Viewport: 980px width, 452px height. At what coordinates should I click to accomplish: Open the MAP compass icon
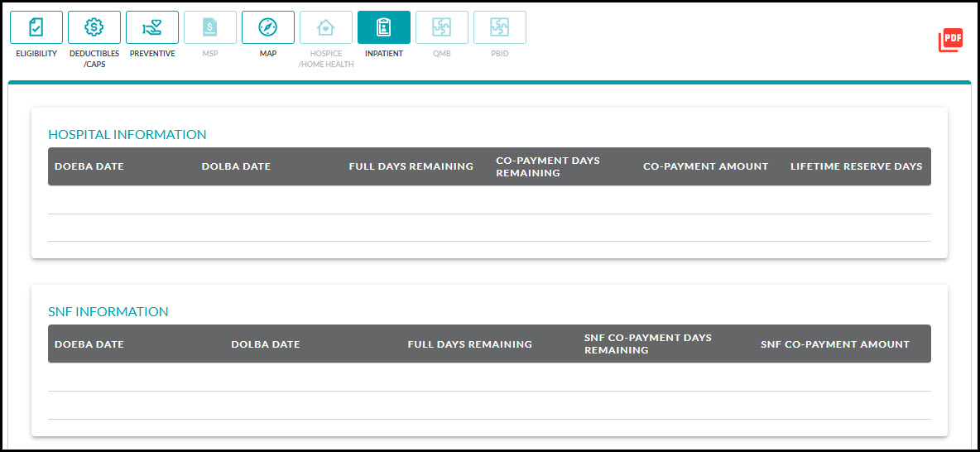pyautogui.click(x=268, y=27)
